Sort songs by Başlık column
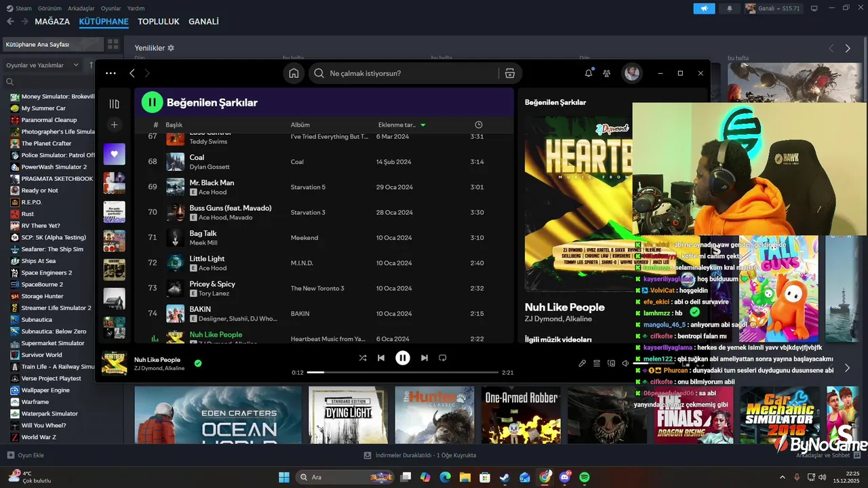The image size is (868, 488). coord(174,125)
